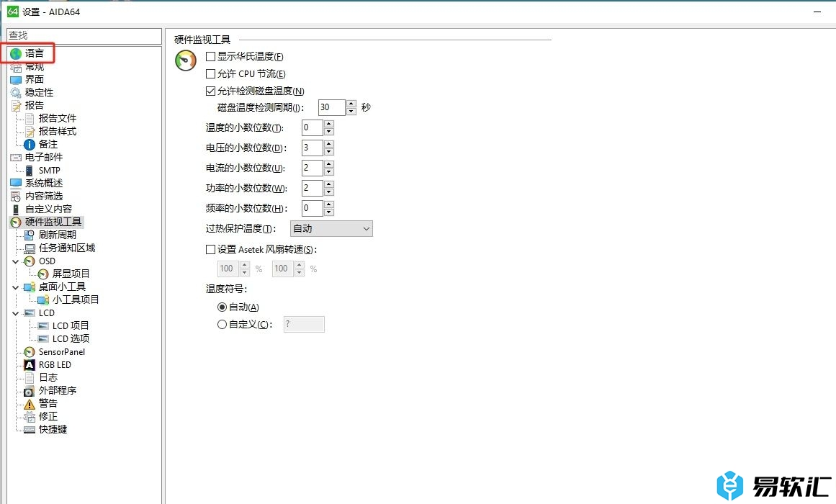836x504 pixels.
Task: Click the warning triangle icon beside 警告
Action: [30, 404]
